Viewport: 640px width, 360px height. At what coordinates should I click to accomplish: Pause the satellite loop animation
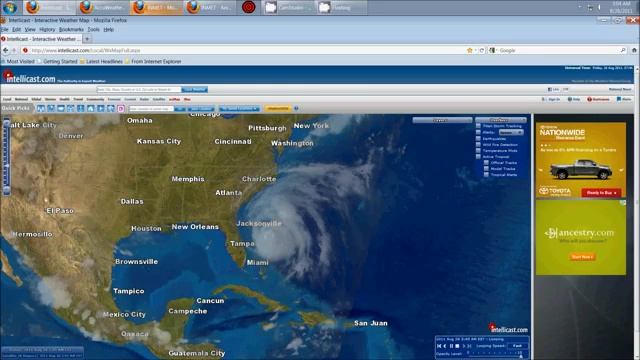point(451,346)
